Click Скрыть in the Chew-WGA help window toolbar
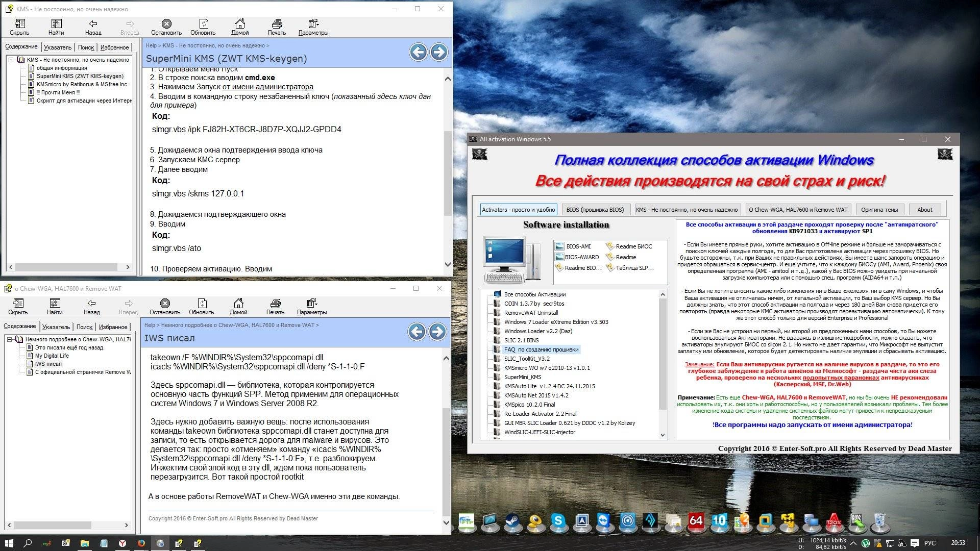980x551 pixels. [x=18, y=307]
